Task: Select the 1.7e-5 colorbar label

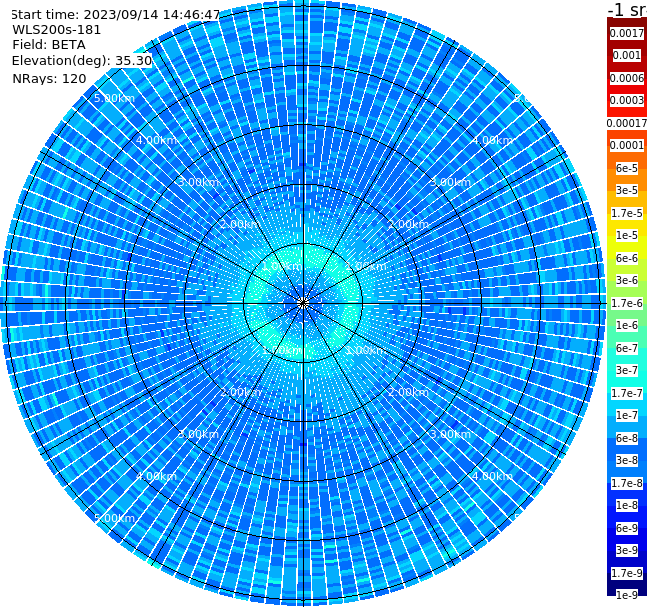Action: pyautogui.click(x=627, y=213)
